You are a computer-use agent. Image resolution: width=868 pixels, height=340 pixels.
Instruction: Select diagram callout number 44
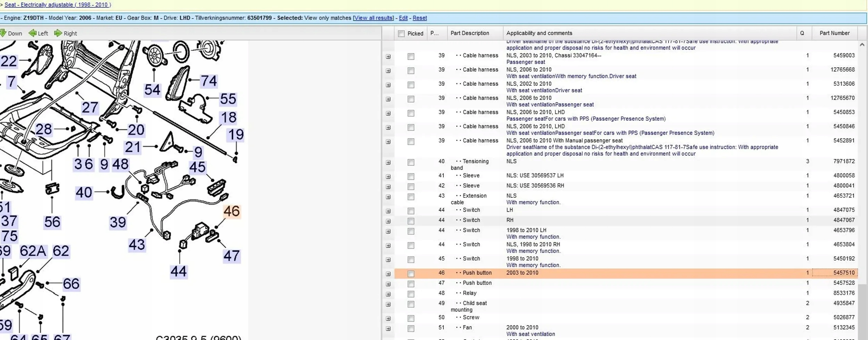click(x=178, y=272)
